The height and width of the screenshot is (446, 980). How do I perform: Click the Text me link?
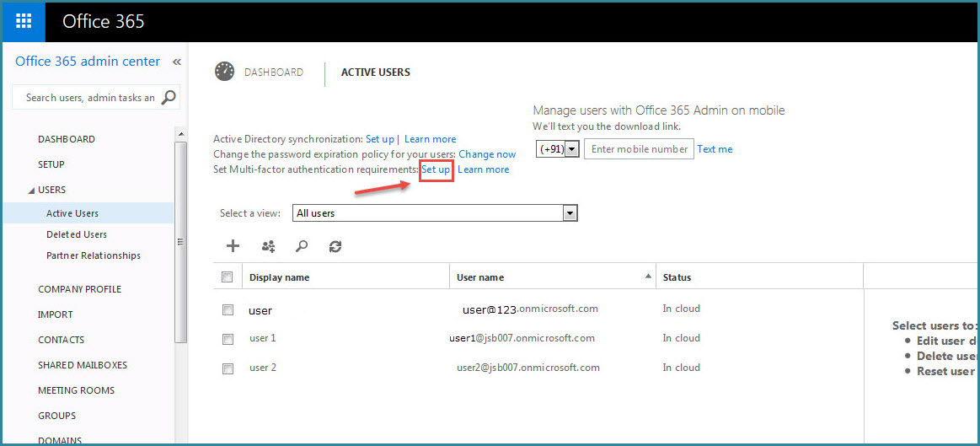[715, 149]
